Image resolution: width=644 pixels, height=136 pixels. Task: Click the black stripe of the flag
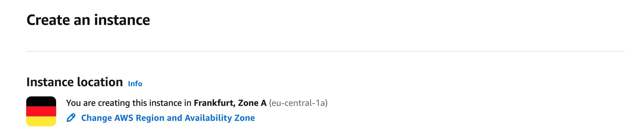(x=41, y=101)
